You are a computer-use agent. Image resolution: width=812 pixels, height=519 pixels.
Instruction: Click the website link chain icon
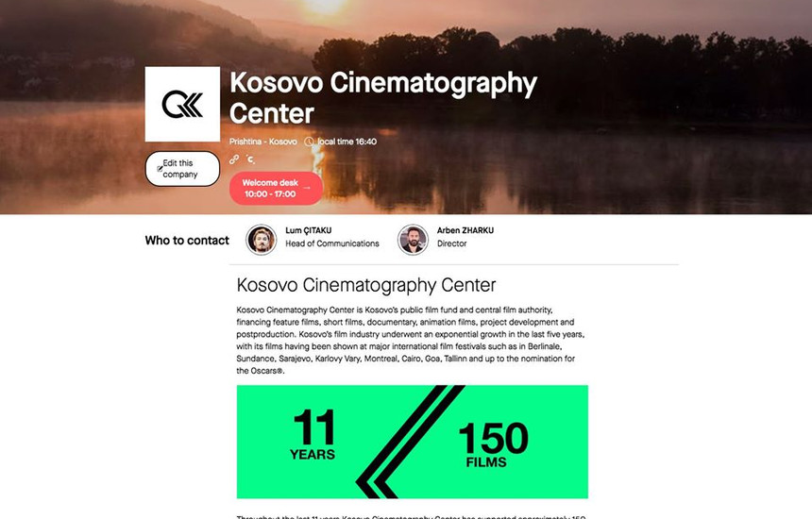(234, 159)
